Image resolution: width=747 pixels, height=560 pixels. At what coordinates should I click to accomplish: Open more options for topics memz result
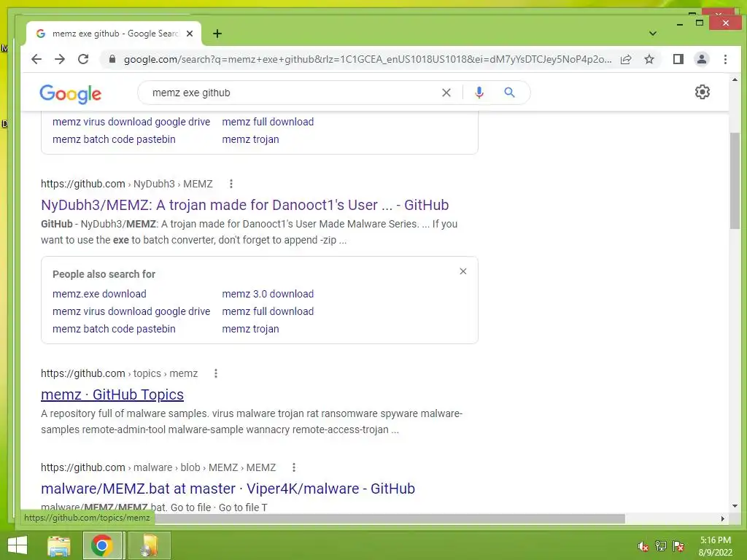[216, 373]
